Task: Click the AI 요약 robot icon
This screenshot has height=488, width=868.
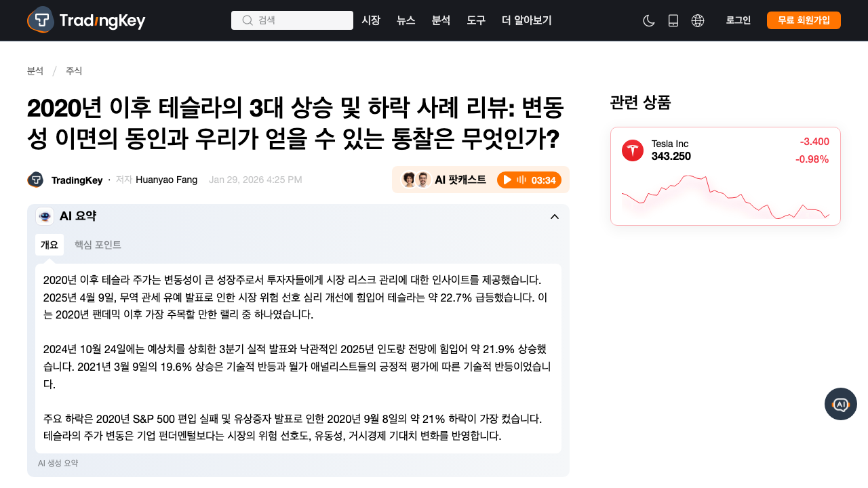Action: 45,216
